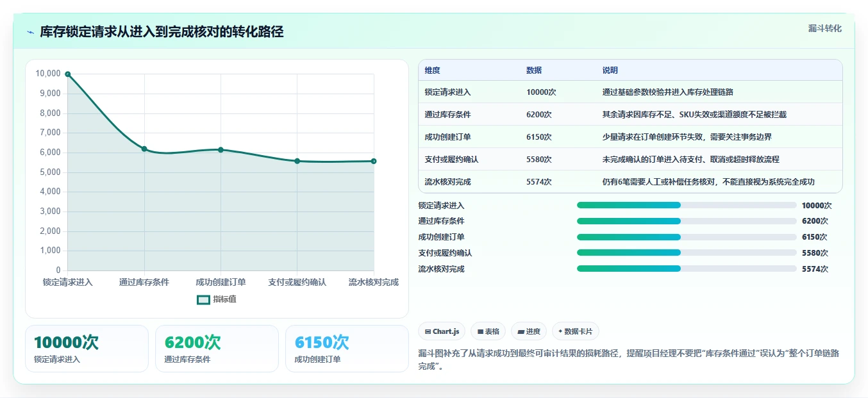Click the 通过库存条件 cell in the table
Screen dimensions: 868x398
pos(447,115)
